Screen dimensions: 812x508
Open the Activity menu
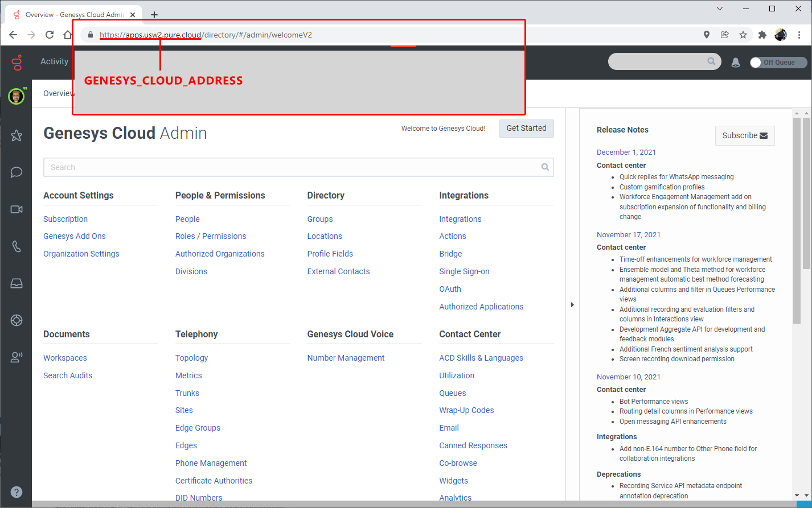(x=54, y=61)
